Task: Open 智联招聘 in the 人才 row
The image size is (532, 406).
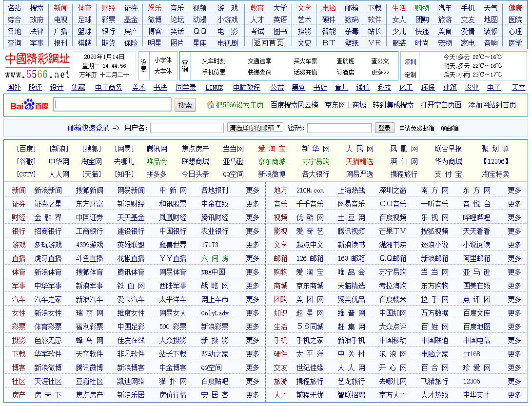Action: 352,395
